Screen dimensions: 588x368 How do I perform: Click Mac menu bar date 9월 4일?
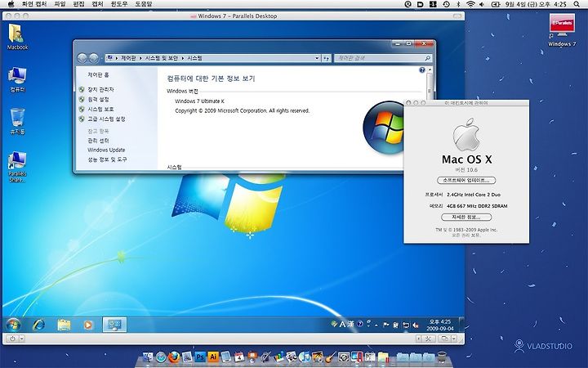[514, 4]
